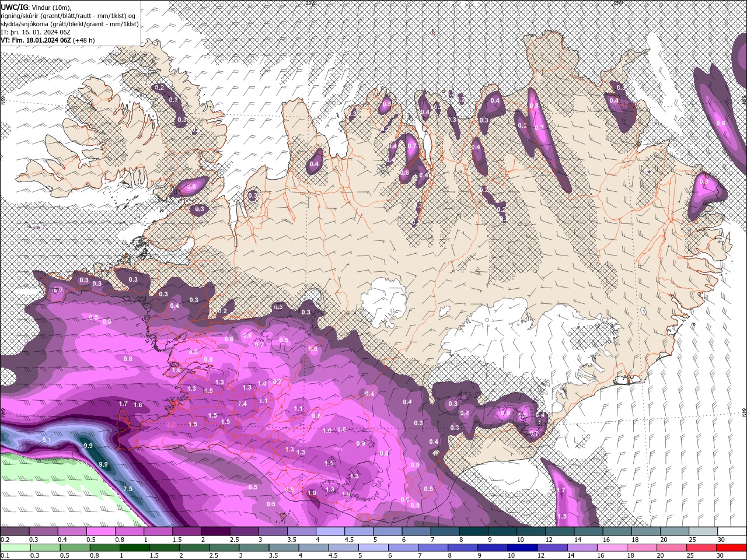
Task: Select pale green lower swatch starting at 0.1
Action: [x=15, y=548]
